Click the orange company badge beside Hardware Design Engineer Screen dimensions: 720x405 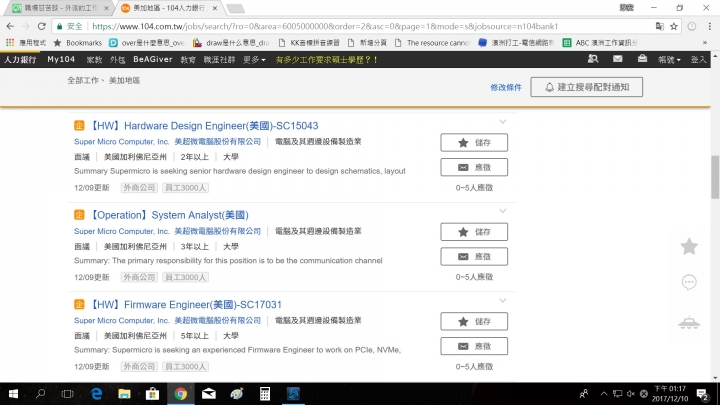[79, 125]
